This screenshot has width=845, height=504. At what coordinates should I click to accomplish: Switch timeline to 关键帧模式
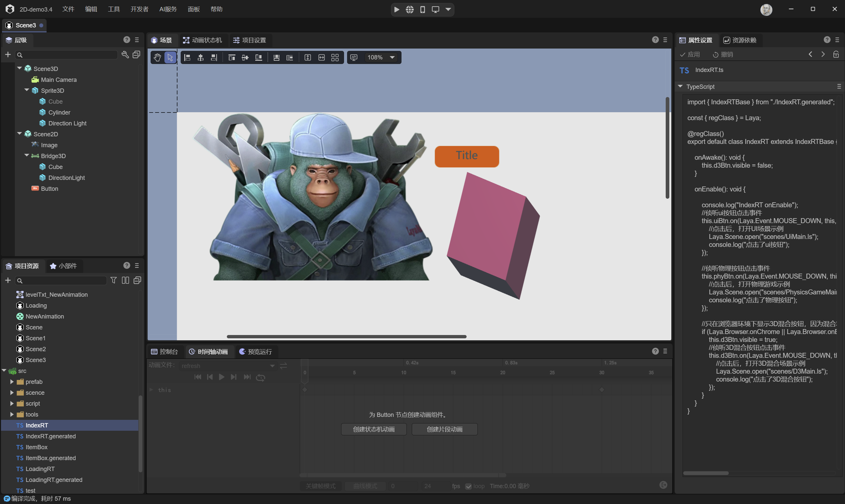pyautogui.click(x=321, y=486)
